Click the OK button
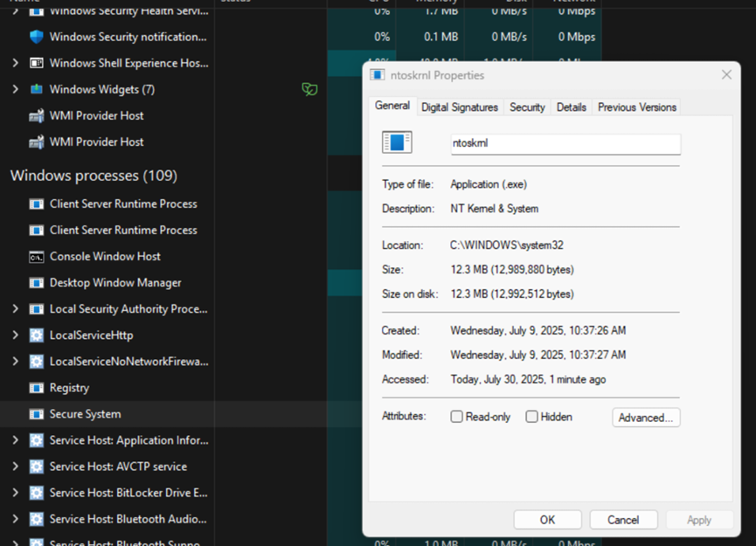This screenshot has height=546, width=756. click(547, 520)
